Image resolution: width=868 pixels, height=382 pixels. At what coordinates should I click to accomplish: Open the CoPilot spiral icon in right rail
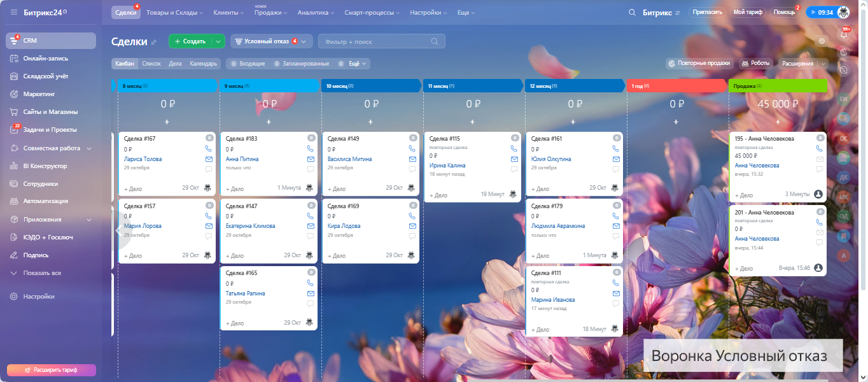[844, 52]
